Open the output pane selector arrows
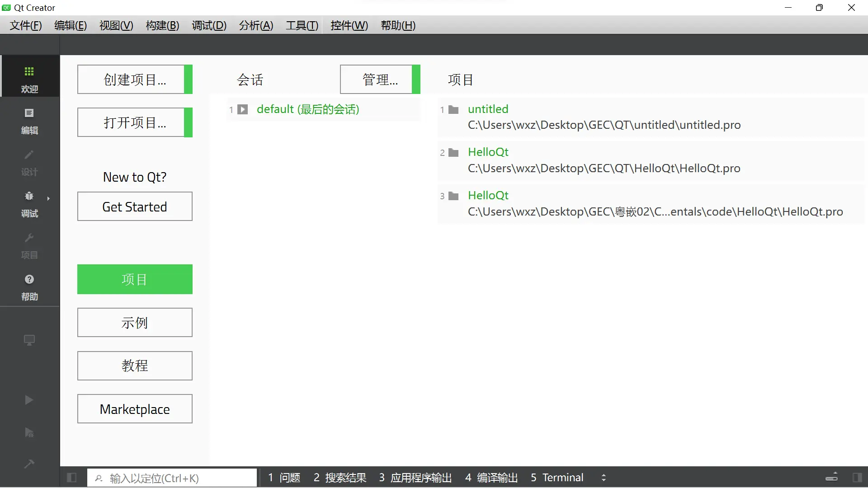868x488 pixels. pos(604,478)
